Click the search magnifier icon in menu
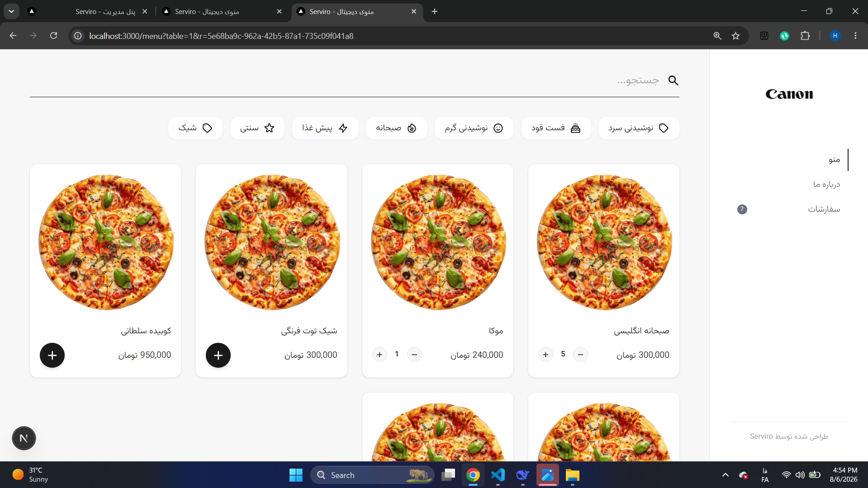This screenshot has width=868, height=488. pyautogui.click(x=673, y=81)
